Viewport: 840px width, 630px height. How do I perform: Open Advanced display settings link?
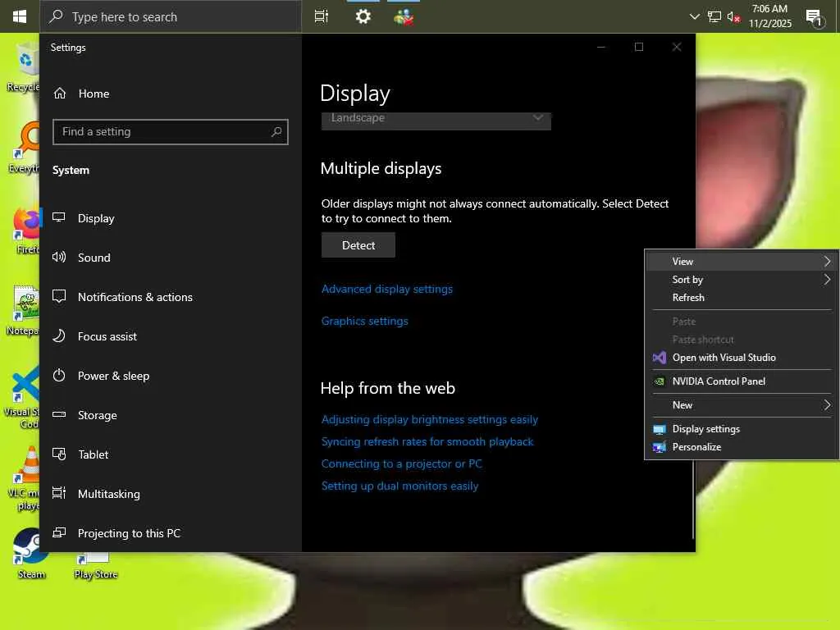(387, 290)
